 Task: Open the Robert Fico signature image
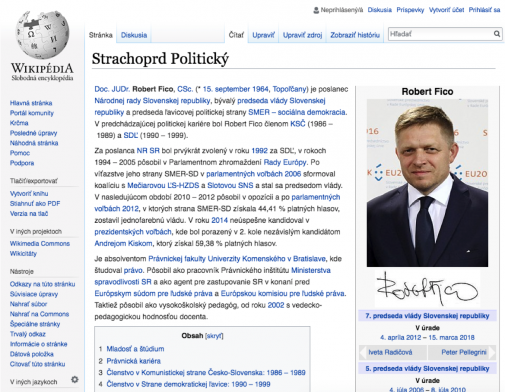point(427,289)
